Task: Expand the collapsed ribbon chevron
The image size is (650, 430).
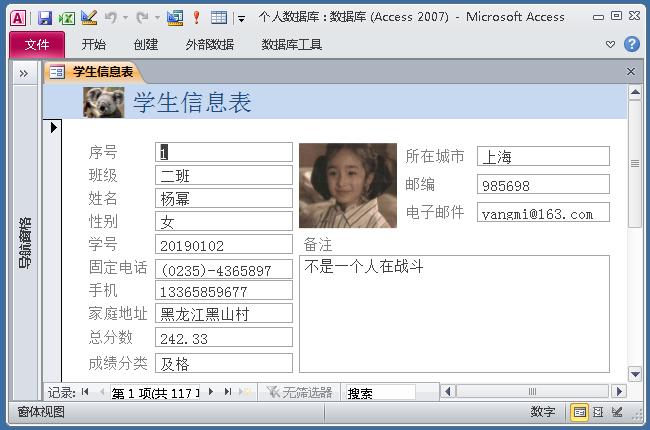Action: (x=610, y=44)
